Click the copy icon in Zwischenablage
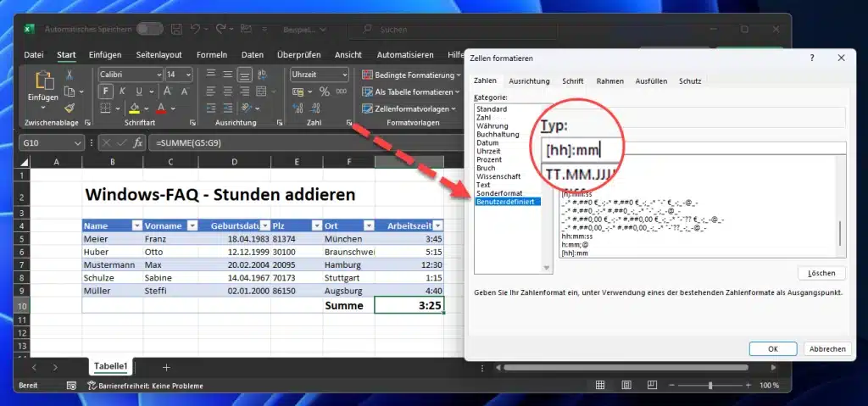Screen dimensions: 868x406 tap(70, 92)
